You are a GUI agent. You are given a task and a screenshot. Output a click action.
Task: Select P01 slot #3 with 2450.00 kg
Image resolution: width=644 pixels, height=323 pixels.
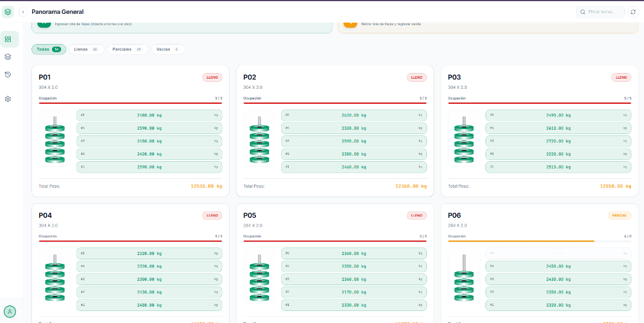(150, 141)
